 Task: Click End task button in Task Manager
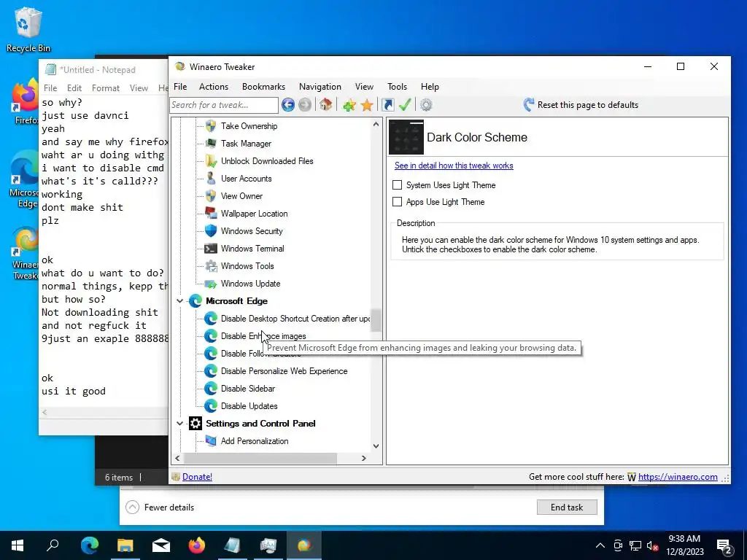(566, 507)
